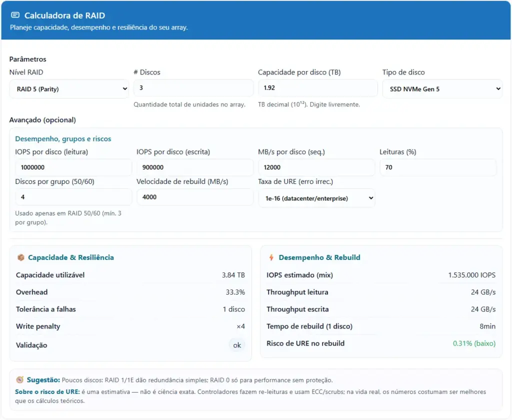
Task: Click the Desempenho & Rebuild heading
Action: click(x=319, y=257)
